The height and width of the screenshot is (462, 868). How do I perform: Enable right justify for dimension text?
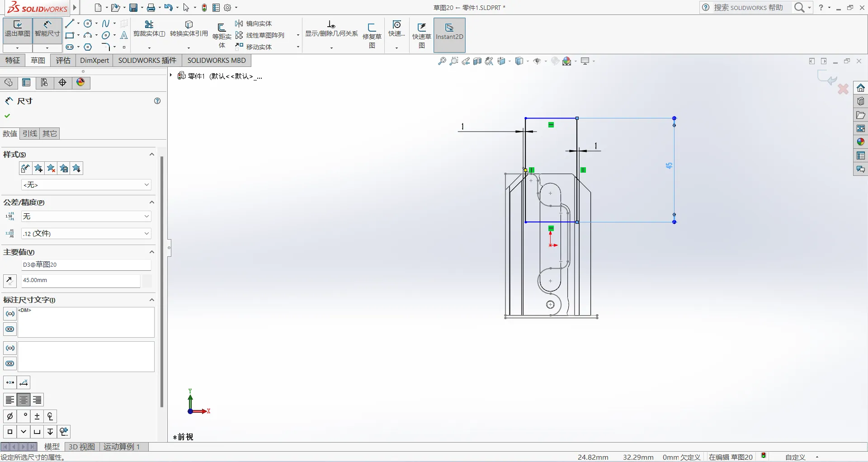[37, 400]
